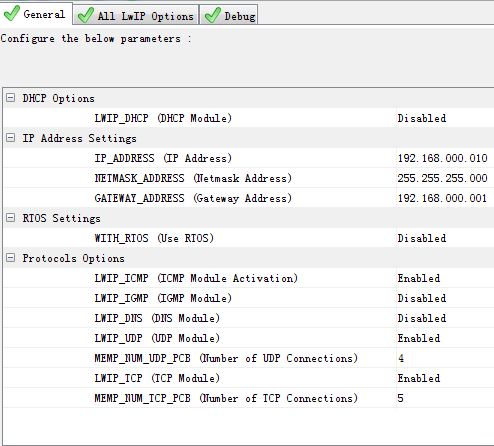Screen dimensions: 494x446
Task: Select the LWIP_DNS (DNS Module) label
Action: click(x=157, y=318)
